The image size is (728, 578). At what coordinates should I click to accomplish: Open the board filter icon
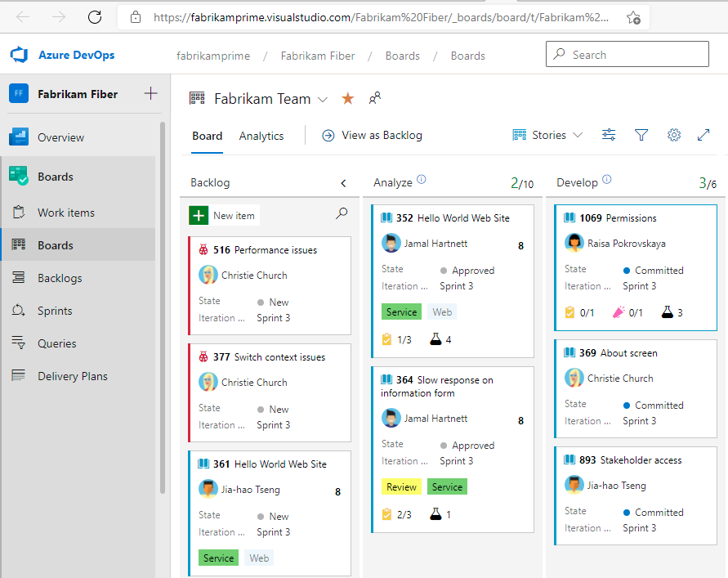pyautogui.click(x=641, y=135)
